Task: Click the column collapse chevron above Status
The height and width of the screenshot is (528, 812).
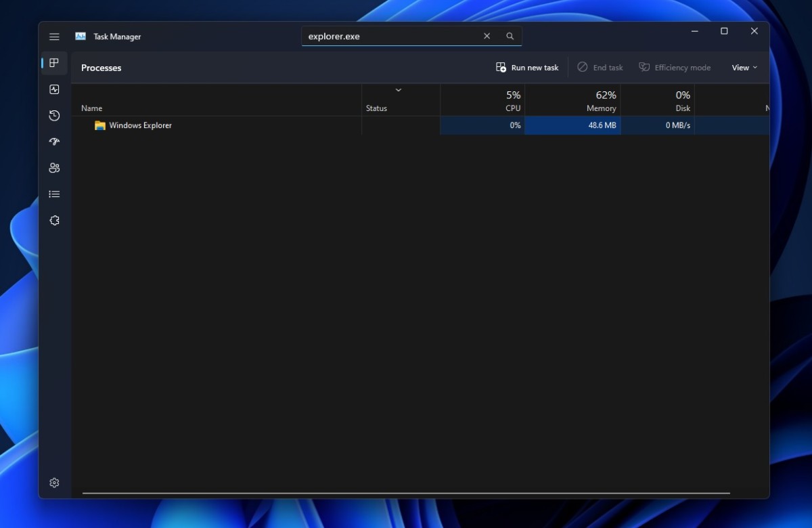Action: click(399, 90)
